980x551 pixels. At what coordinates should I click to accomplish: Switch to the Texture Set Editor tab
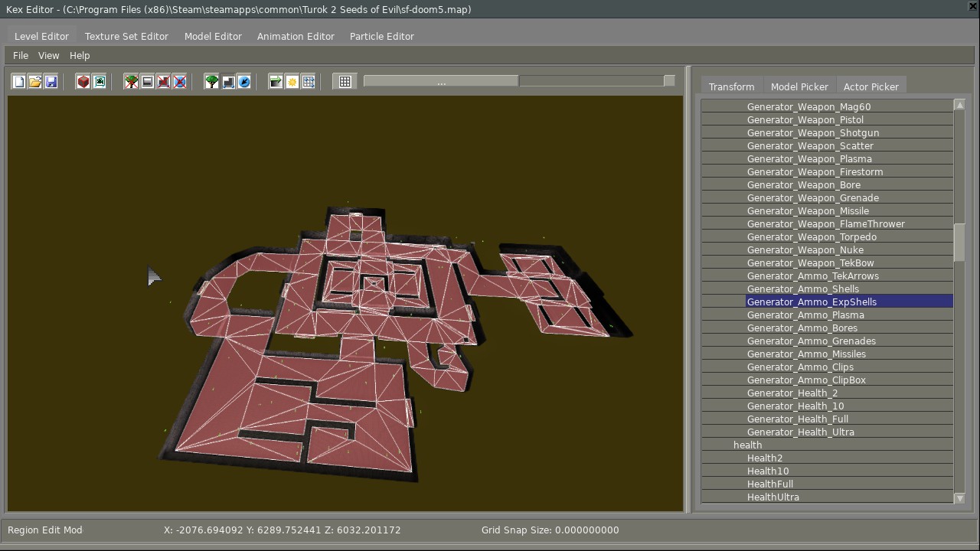pos(126,37)
